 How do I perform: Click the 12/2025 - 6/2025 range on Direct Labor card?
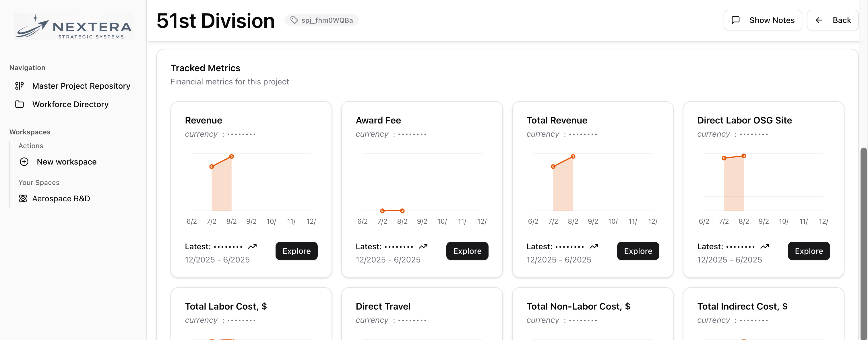coord(730,260)
